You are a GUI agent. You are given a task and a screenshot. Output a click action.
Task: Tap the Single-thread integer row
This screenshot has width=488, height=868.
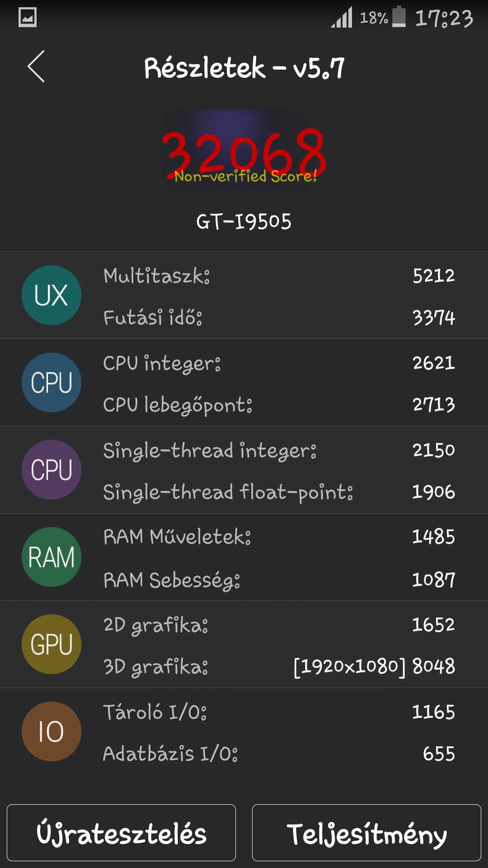tap(279, 451)
